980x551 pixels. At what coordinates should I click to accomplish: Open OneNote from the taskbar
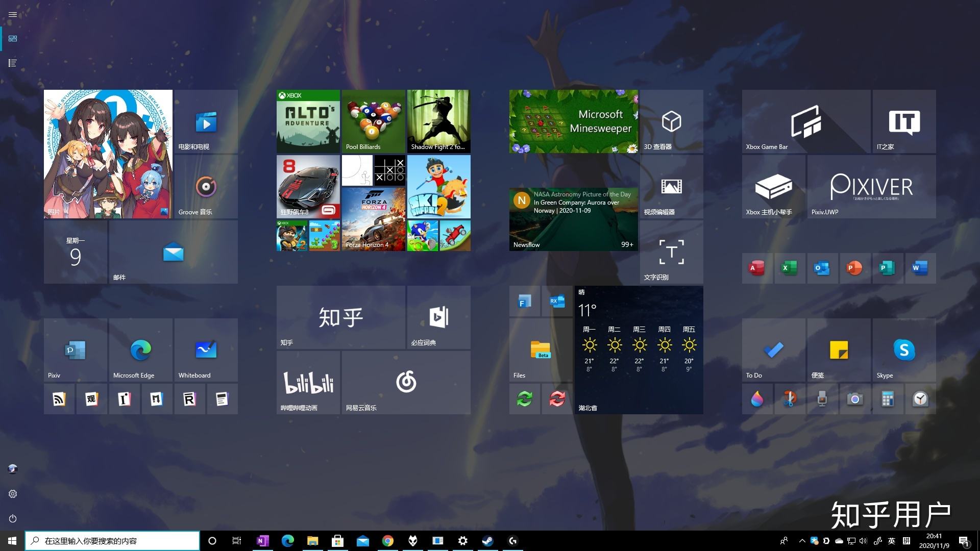tap(262, 541)
